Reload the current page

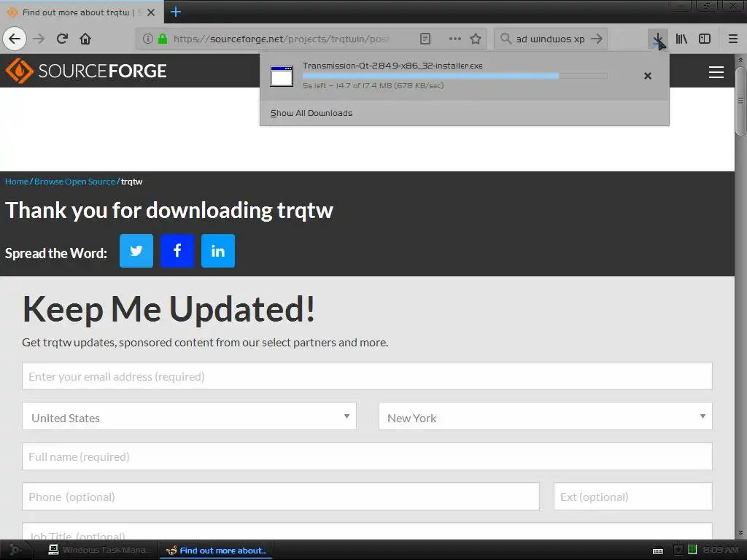[x=62, y=39]
